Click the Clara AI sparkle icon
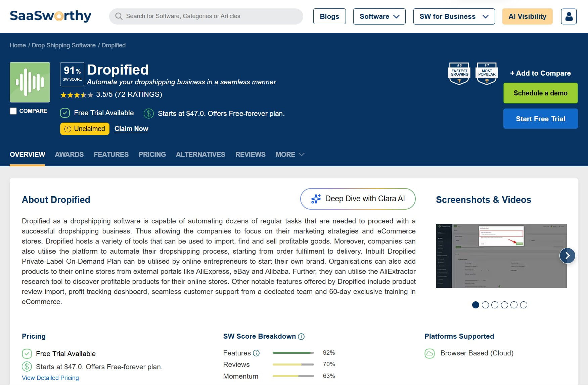The width and height of the screenshot is (588, 385). coord(316,199)
